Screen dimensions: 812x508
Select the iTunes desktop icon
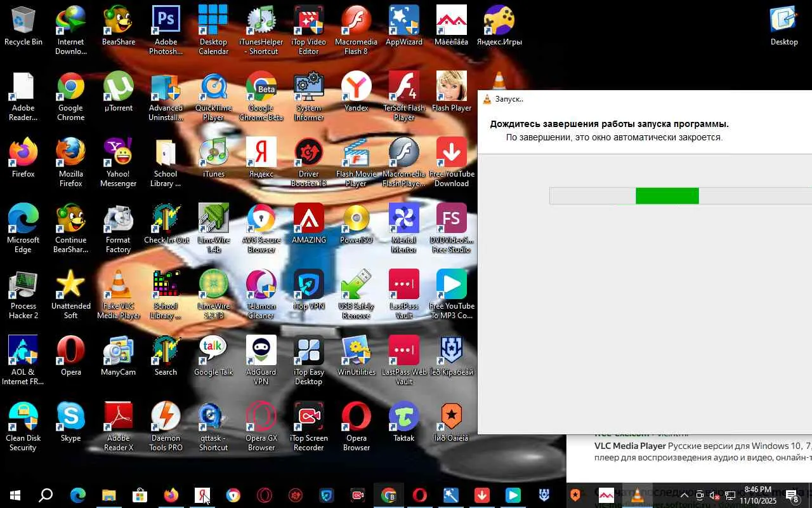[x=214, y=159]
